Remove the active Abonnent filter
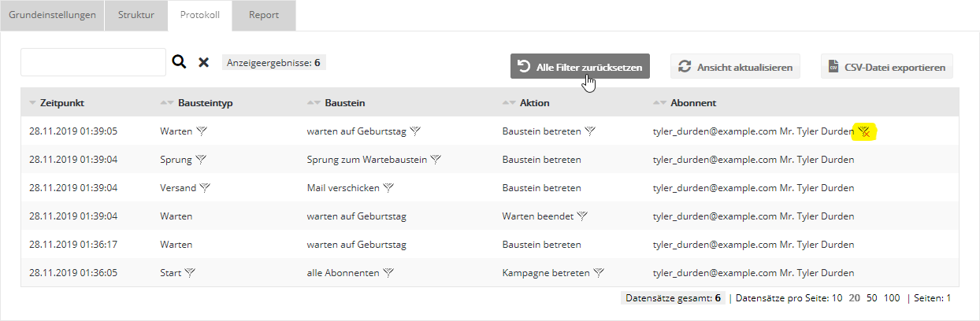 [864, 131]
